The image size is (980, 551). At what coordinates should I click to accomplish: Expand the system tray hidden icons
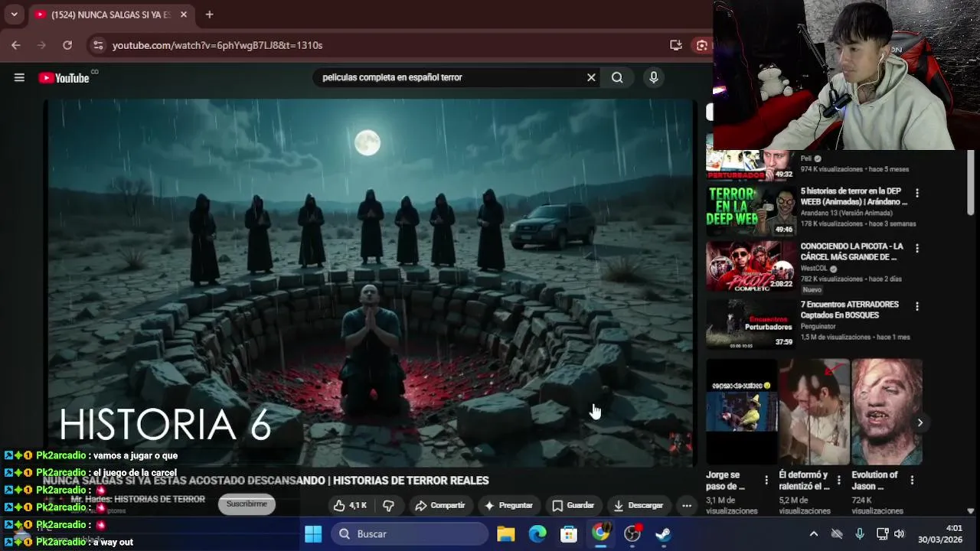click(814, 534)
